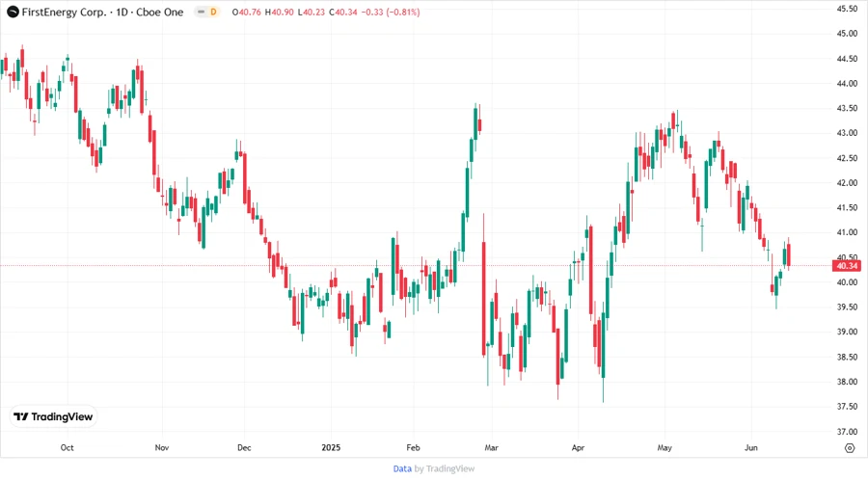Click the 45.00 price axis label

pos(847,34)
